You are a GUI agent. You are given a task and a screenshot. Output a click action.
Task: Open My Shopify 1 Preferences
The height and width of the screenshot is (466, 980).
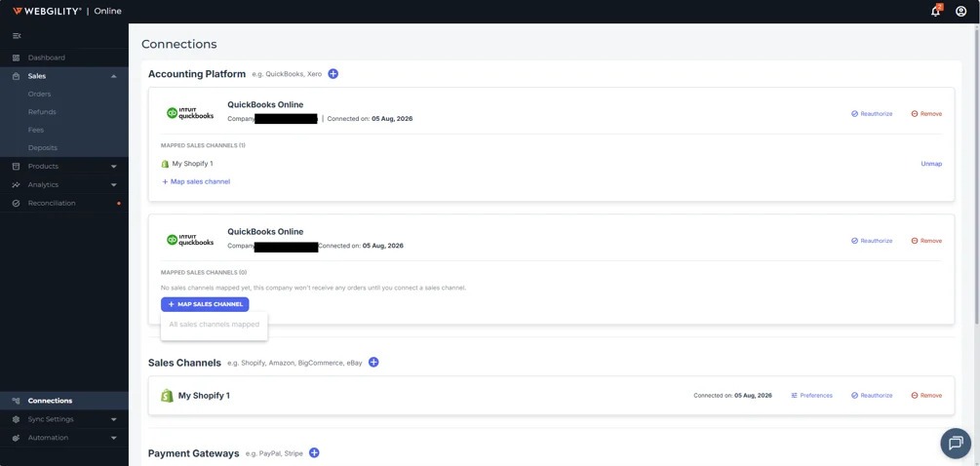(x=812, y=396)
